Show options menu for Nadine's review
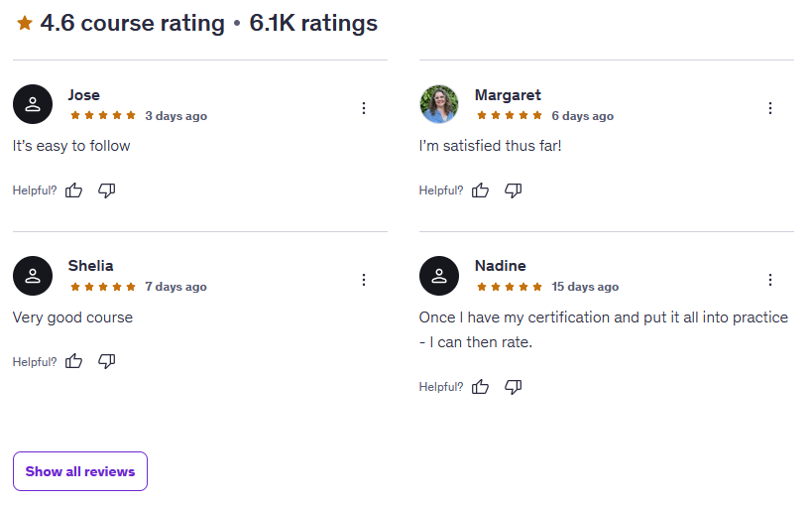This screenshot has height=506, width=812. click(770, 280)
